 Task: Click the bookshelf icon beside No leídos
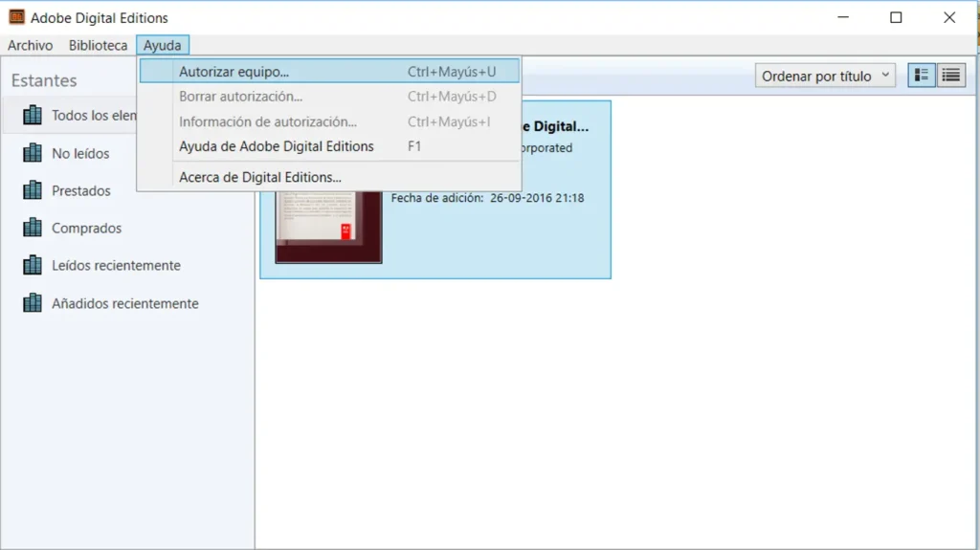33,153
